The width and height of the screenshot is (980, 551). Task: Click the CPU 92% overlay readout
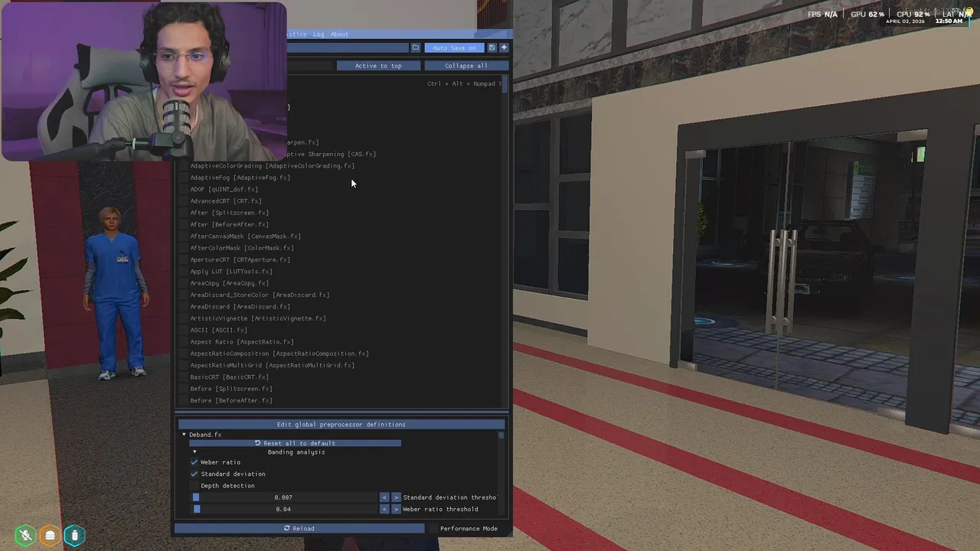[x=913, y=15]
